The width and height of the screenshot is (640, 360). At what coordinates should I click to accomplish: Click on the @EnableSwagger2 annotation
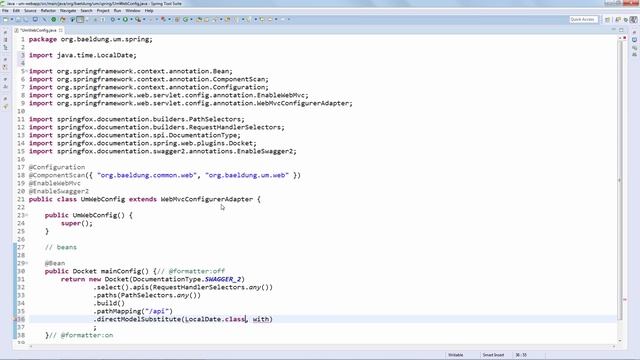(x=58, y=191)
